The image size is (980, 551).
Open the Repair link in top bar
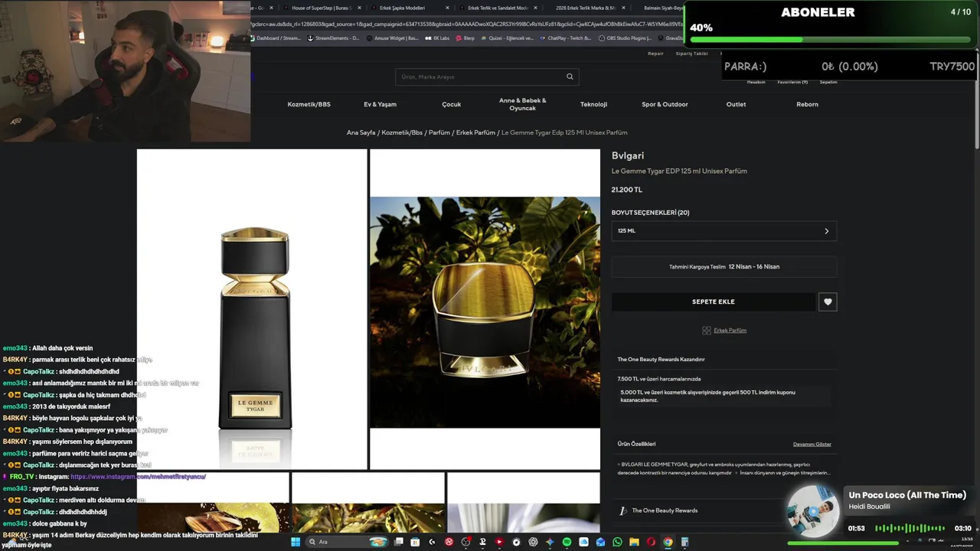(655, 54)
